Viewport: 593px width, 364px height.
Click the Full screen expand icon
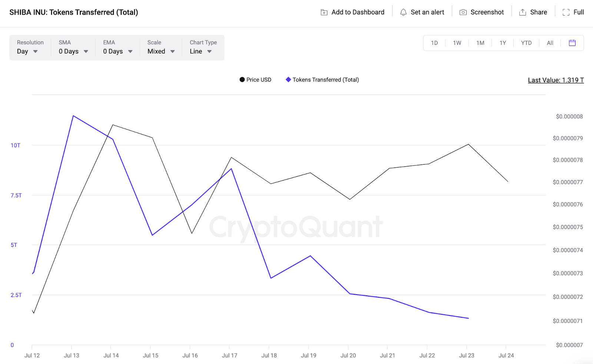click(x=566, y=12)
